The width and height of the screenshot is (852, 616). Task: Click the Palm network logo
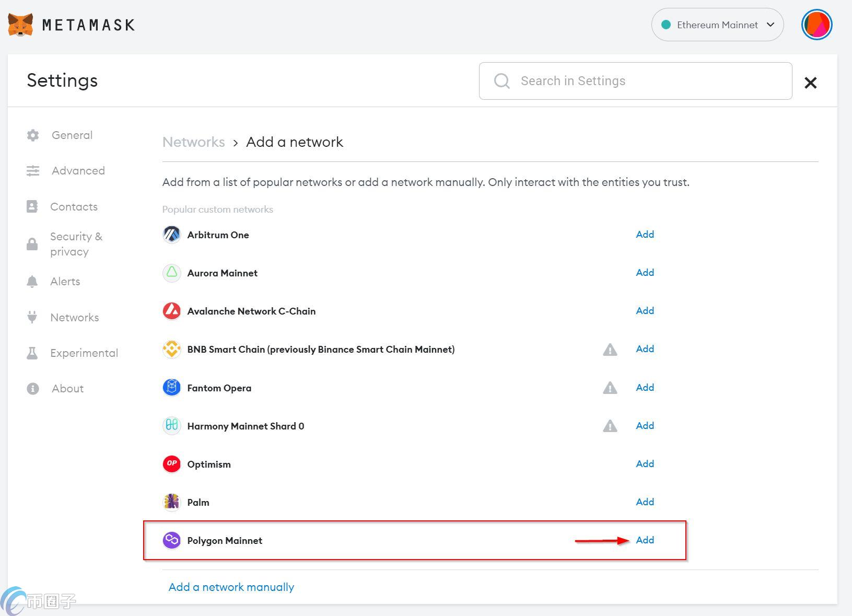pos(171,502)
